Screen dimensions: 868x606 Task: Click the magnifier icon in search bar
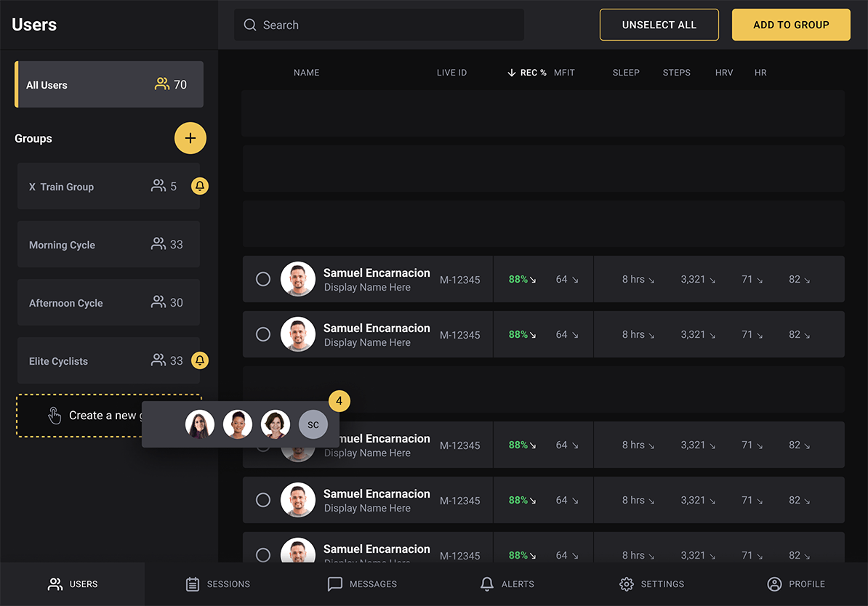coord(250,25)
